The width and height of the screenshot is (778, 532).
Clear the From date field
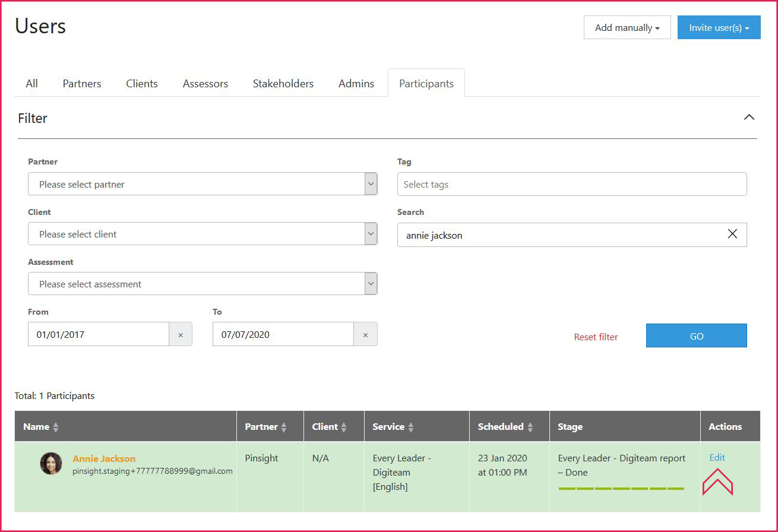click(x=181, y=335)
